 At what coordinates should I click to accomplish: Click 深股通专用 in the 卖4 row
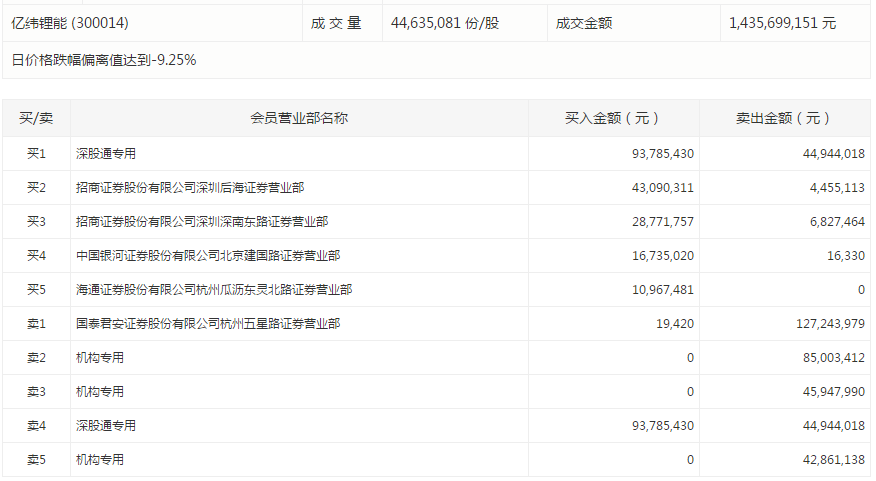(106, 426)
